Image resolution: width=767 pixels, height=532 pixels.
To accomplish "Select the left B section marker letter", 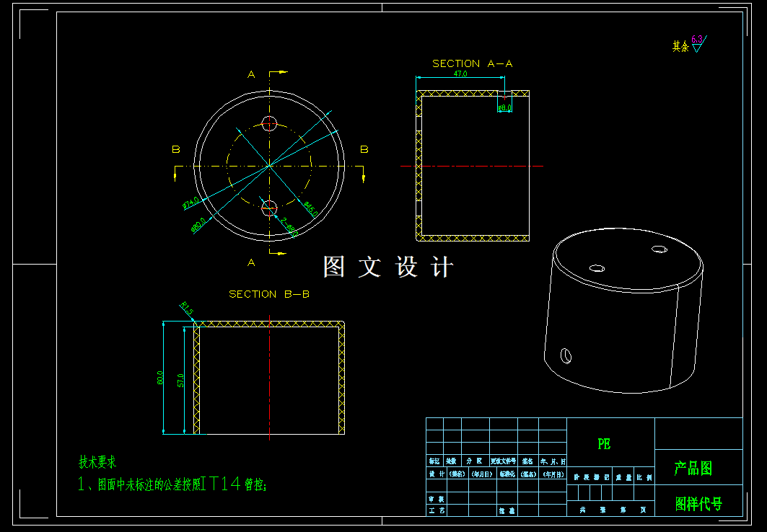I will click(x=176, y=149).
